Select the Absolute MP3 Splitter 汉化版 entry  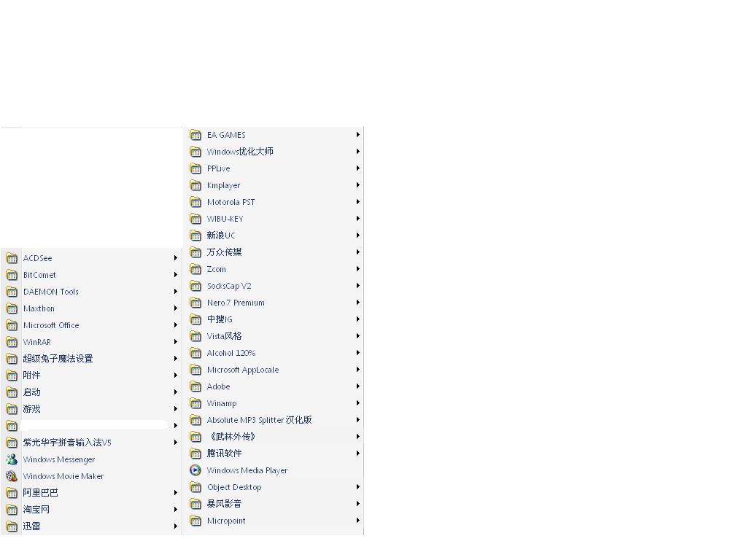point(275,420)
